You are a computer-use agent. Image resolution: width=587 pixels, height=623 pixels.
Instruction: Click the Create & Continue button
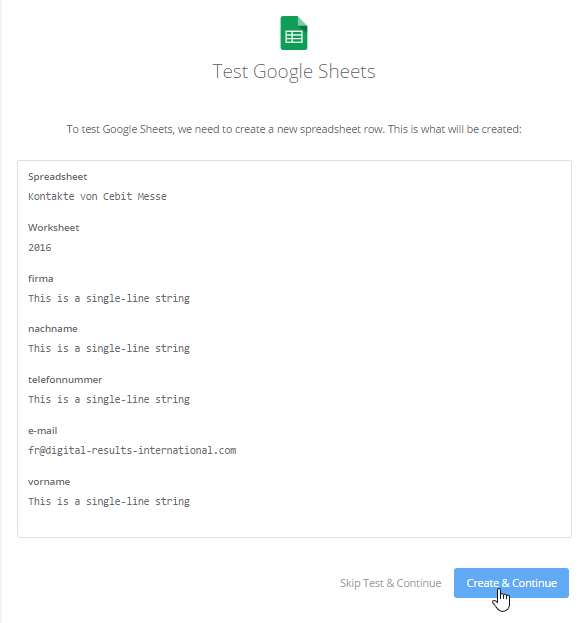[x=511, y=582]
